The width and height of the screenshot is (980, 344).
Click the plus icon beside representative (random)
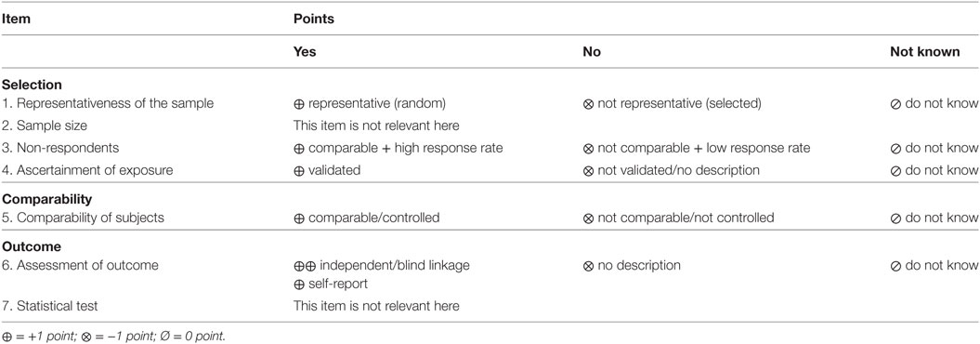(299, 104)
